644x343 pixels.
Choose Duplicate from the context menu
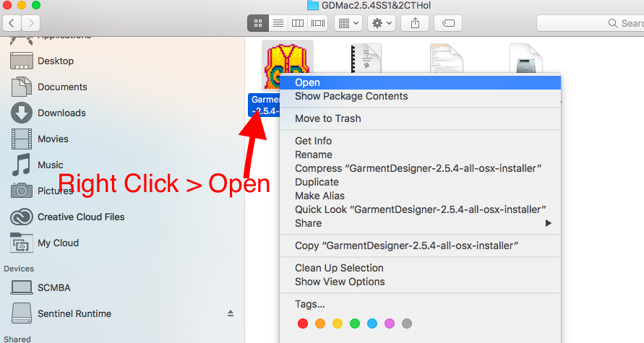(420, 182)
